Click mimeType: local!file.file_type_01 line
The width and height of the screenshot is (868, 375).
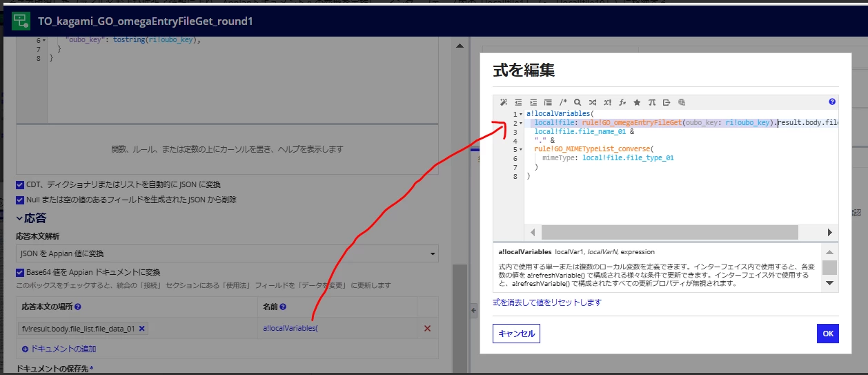pos(608,158)
